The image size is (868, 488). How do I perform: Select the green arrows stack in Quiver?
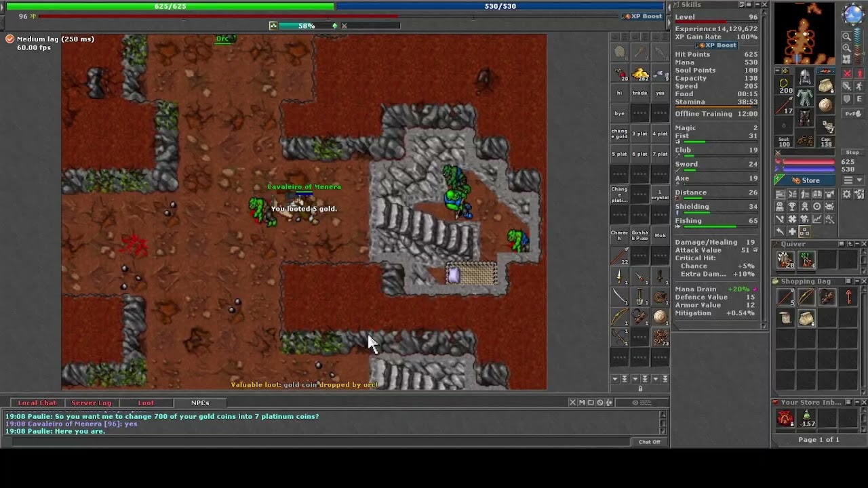tap(807, 260)
